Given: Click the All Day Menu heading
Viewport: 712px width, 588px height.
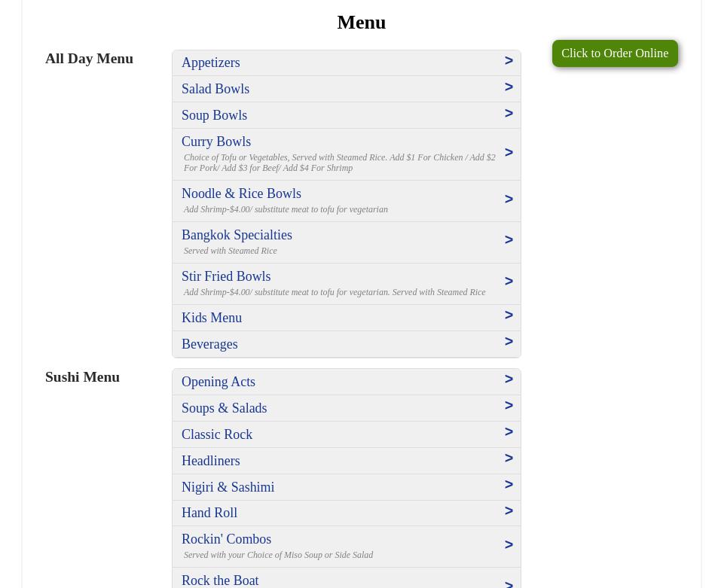Looking at the screenshot, I should tap(89, 58).
